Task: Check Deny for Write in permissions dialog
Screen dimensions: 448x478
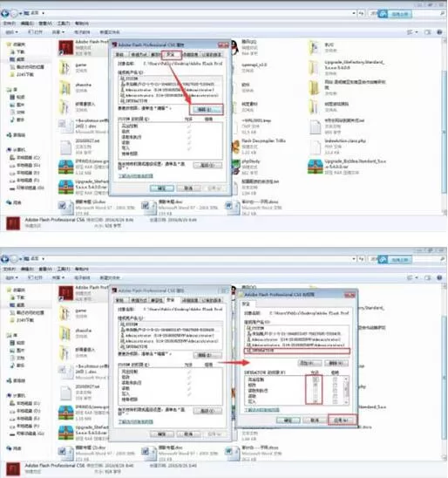Action: (x=335, y=401)
